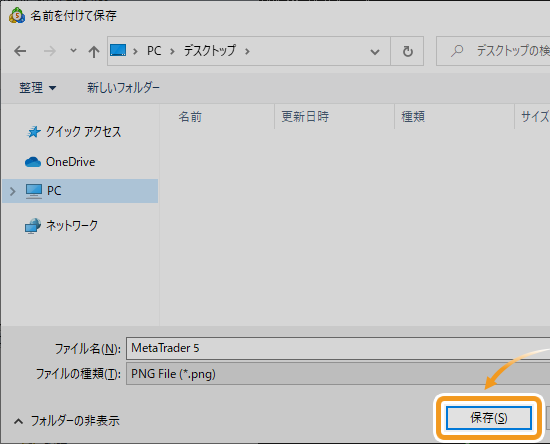Select クイック アクセス in navigation pane
550x444 pixels.
tap(83, 132)
